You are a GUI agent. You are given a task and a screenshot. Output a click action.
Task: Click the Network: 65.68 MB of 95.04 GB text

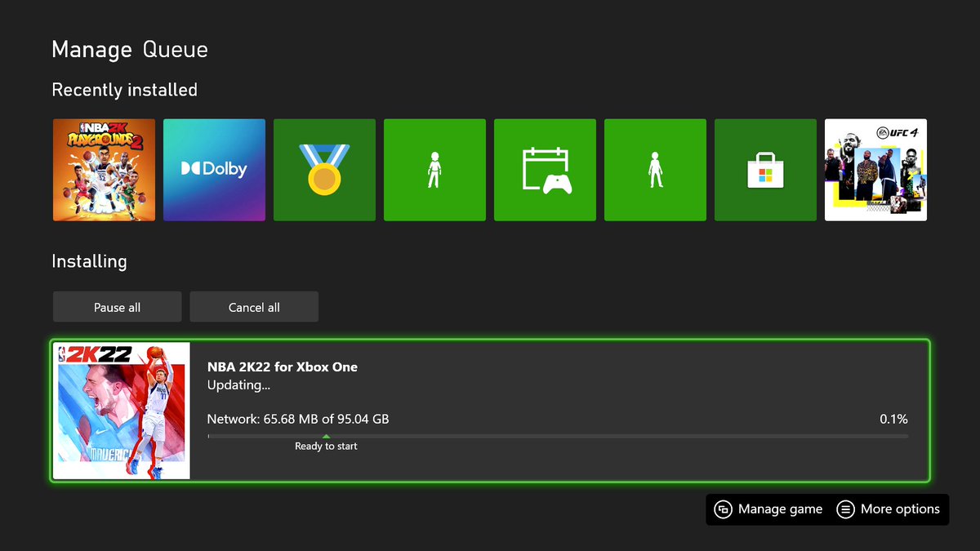tap(298, 419)
